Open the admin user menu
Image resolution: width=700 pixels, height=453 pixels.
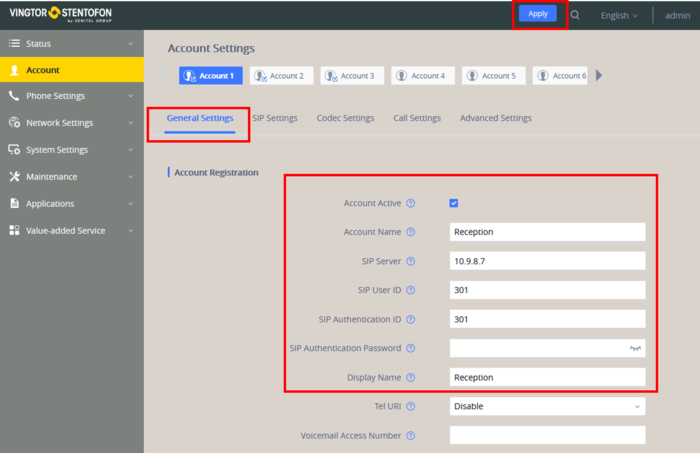(679, 16)
